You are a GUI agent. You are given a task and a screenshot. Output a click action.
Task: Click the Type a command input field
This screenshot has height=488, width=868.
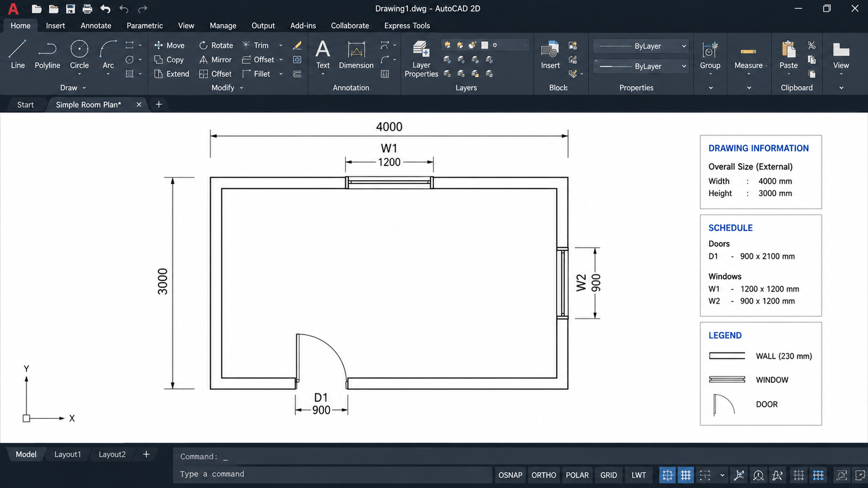(x=334, y=474)
